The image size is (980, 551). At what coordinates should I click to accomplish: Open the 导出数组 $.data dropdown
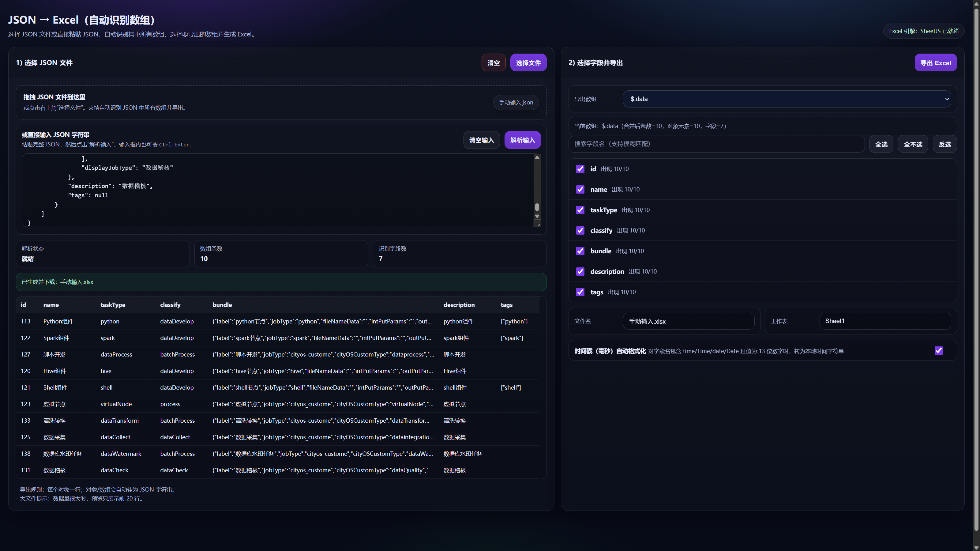(x=787, y=99)
